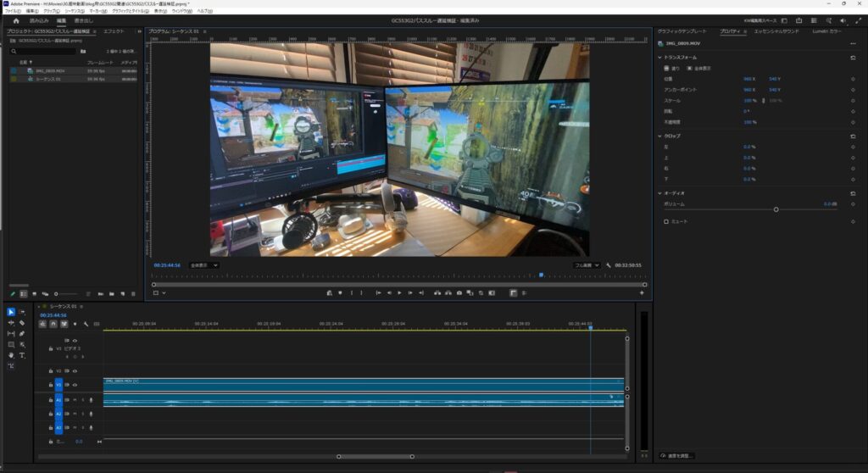This screenshot has width=868, height=473.
Task: Toggle V3 track output eye
Action: [75, 341]
